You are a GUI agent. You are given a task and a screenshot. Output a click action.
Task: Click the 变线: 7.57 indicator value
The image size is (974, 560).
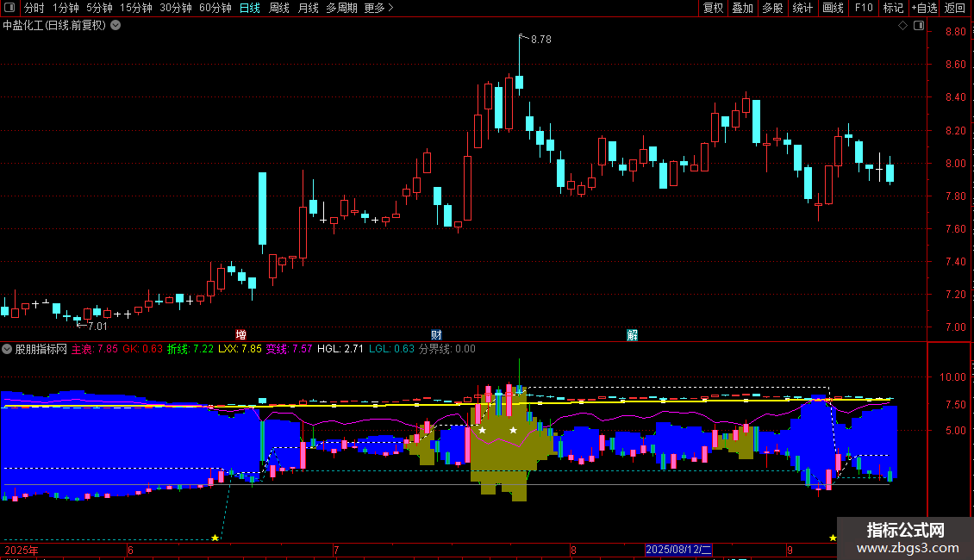[289, 349]
